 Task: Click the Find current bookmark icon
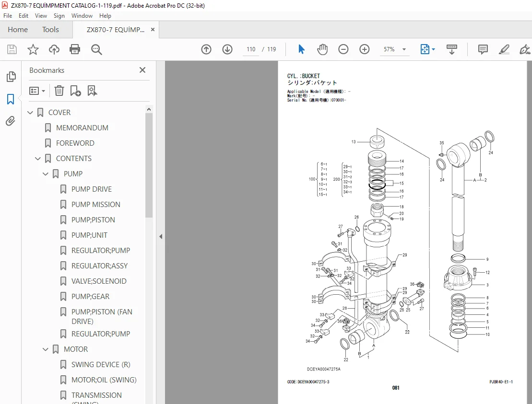pos(92,91)
